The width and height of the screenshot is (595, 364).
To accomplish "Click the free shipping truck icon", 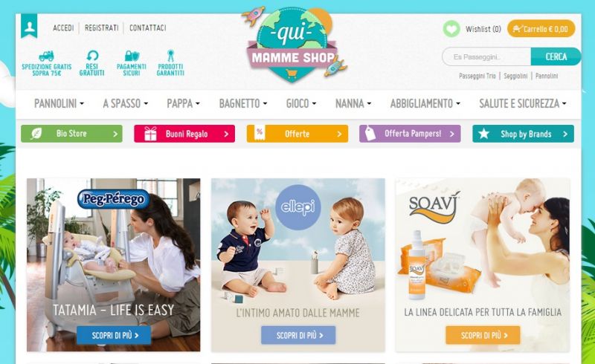I will tap(46, 56).
